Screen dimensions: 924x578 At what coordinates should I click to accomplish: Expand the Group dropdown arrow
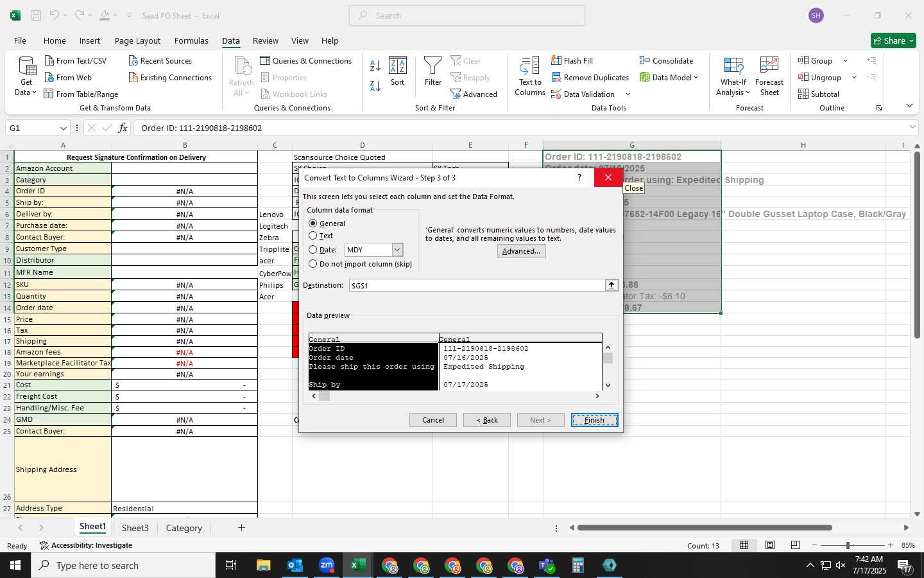[845, 60]
